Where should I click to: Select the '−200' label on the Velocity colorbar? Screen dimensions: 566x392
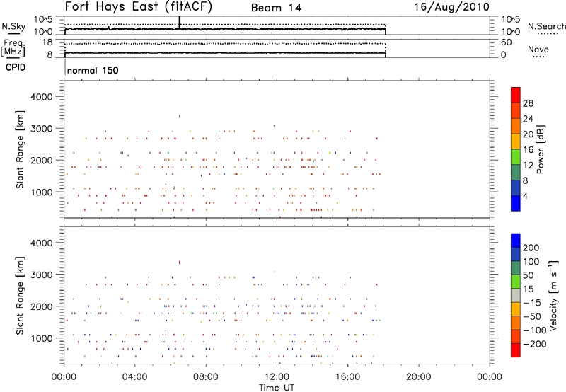click(535, 344)
